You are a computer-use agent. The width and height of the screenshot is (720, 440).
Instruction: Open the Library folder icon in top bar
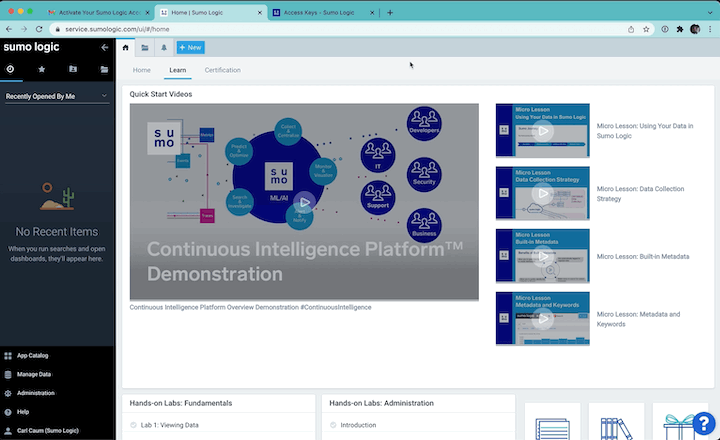145,47
